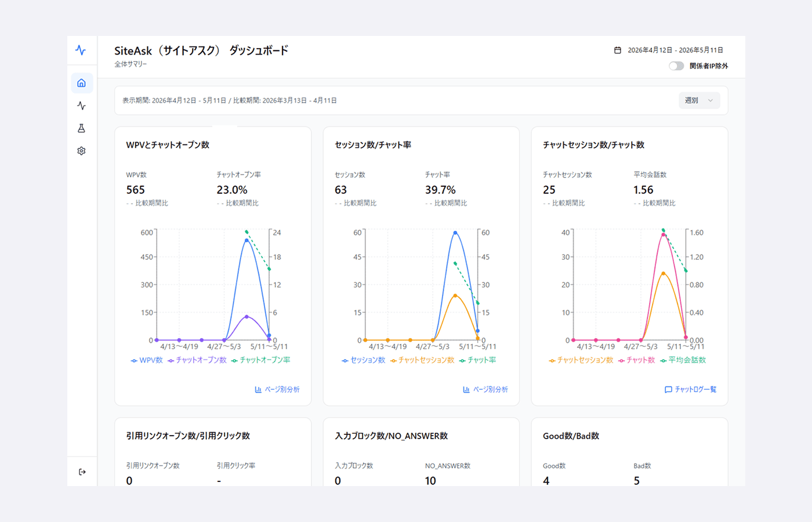812x522 pixels.
Task: Click the チャット率 value 39.7%
Action: pos(440,190)
